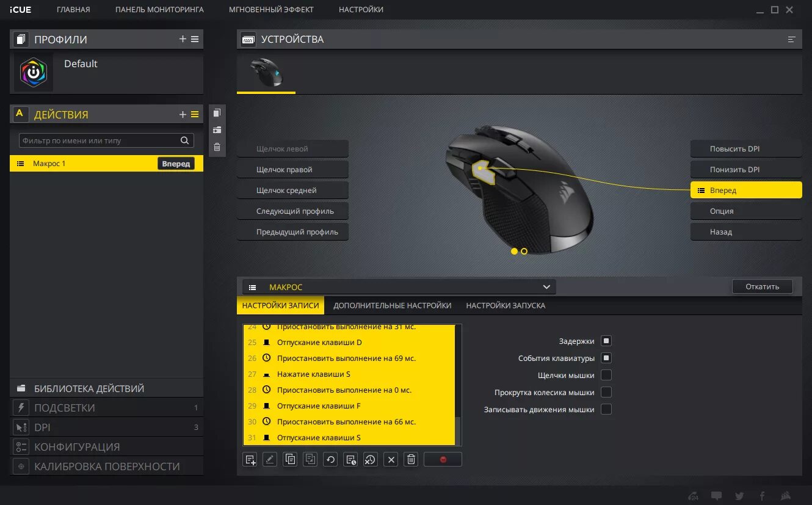Open Twitter link icon in footer

tap(739, 496)
